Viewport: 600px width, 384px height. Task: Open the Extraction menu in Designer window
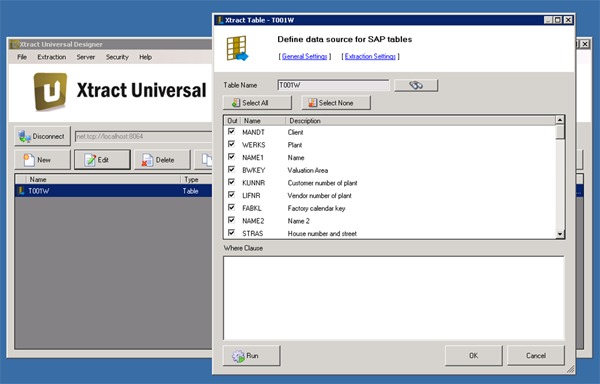52,57
